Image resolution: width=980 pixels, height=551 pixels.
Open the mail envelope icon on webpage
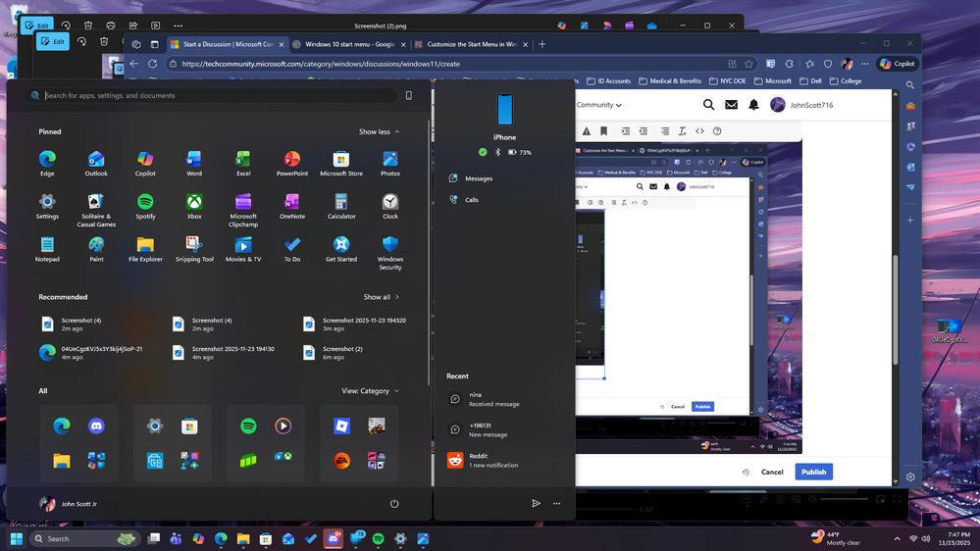tap(731, 105)
